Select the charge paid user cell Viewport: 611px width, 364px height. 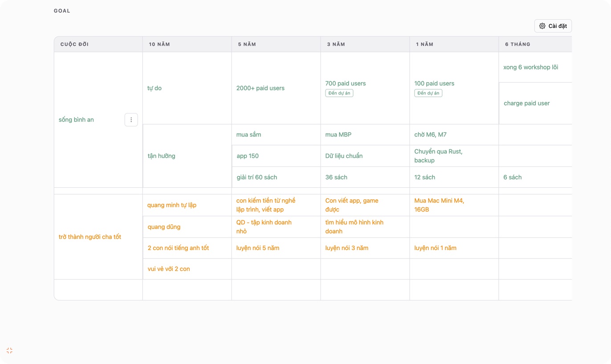[535, 103]
